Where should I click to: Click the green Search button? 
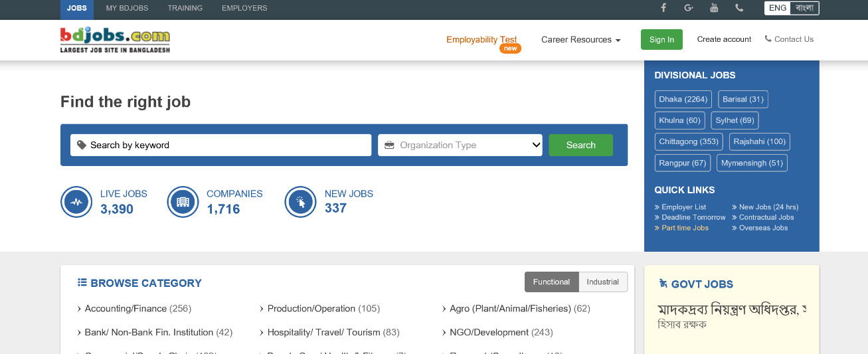click(580, 145)
